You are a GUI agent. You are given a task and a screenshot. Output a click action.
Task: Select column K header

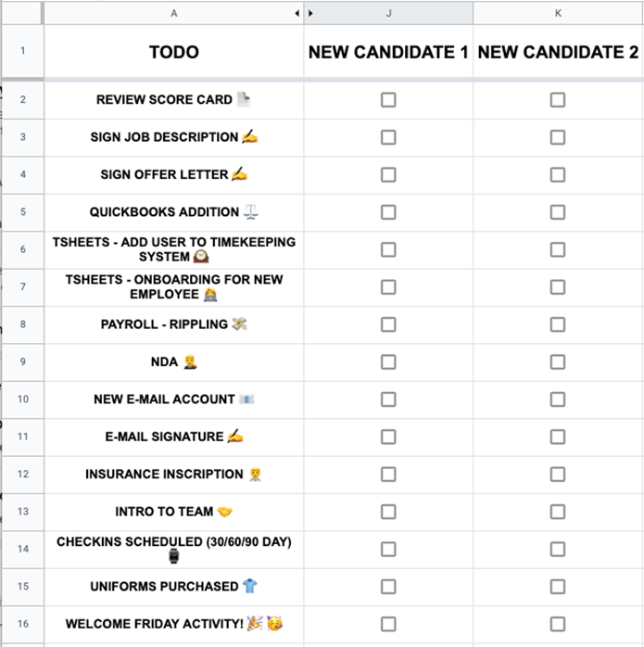tap(558, 13)
